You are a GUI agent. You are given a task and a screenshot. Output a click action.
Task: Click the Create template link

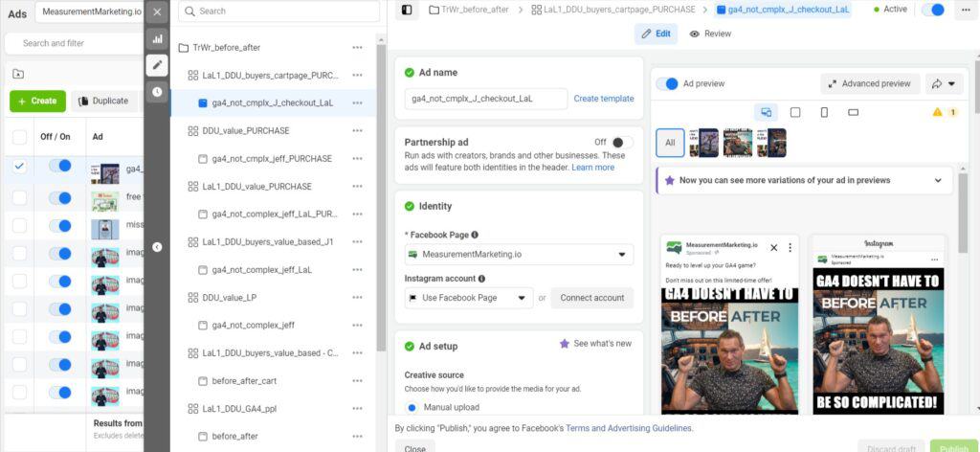(x=603, y=99)
